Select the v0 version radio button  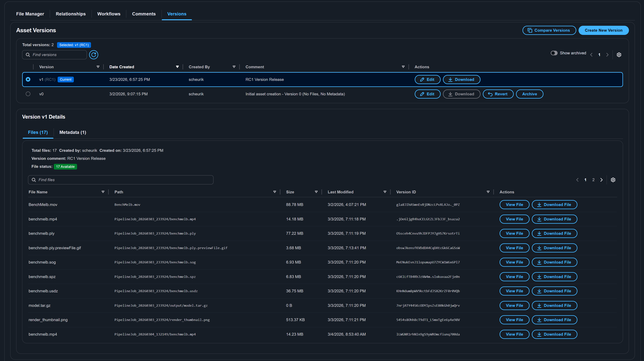(x=28, y=94)
